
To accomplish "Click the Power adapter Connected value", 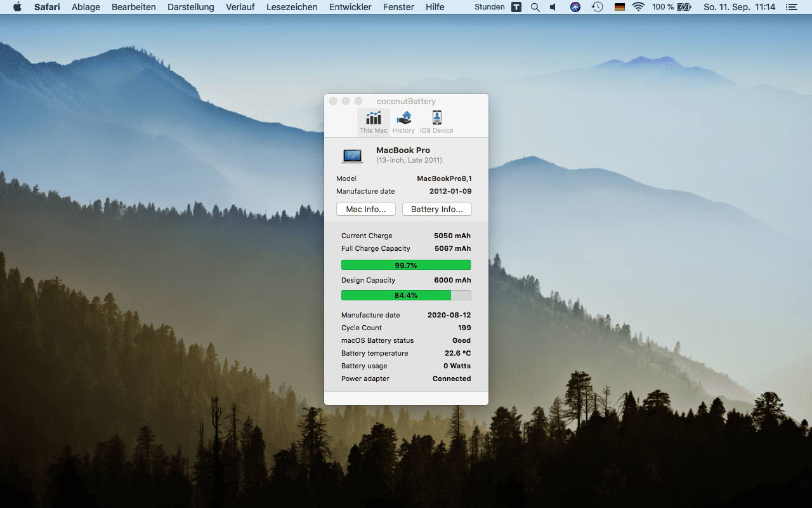I will click(452, 378).
